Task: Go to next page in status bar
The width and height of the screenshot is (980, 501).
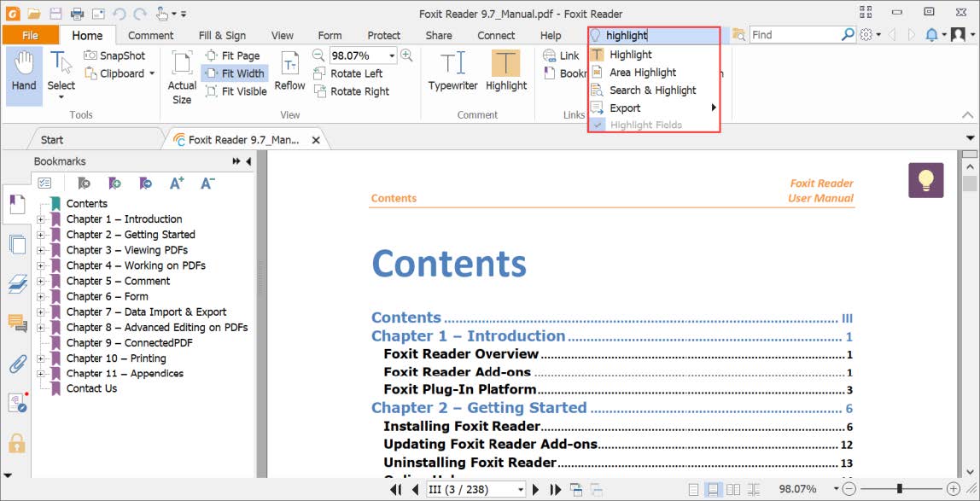Action: coord(535,489)
